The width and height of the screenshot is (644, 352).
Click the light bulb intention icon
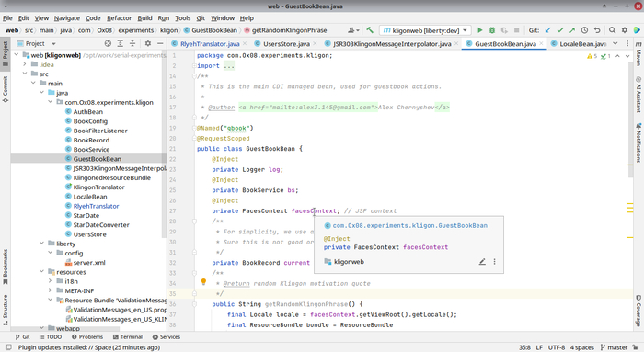click(203, 282)
